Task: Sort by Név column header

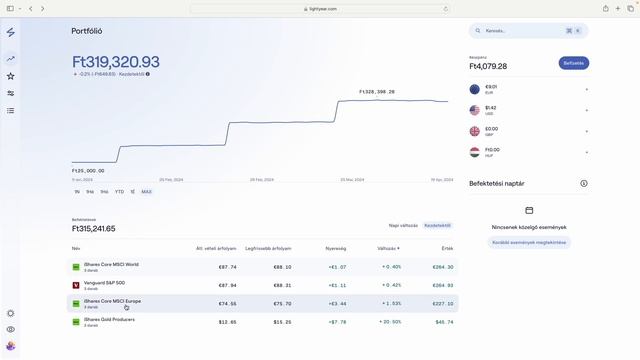Action: pyautogui.click(x=76, y=248)
